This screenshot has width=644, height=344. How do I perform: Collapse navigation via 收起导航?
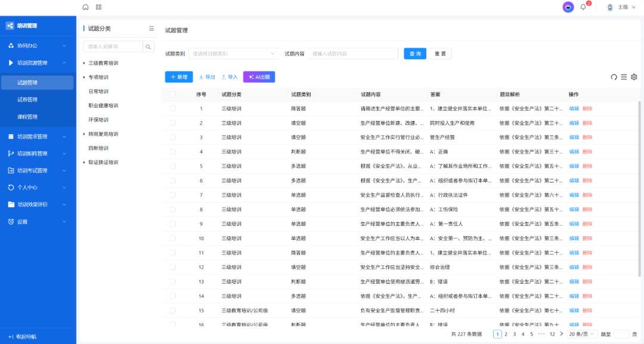pyautogui.click(x=23, y=337)
